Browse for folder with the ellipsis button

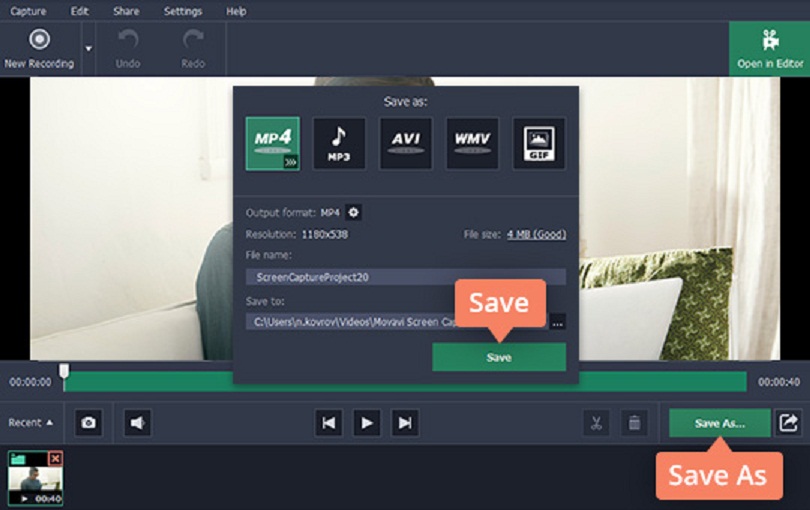(557, 322)
